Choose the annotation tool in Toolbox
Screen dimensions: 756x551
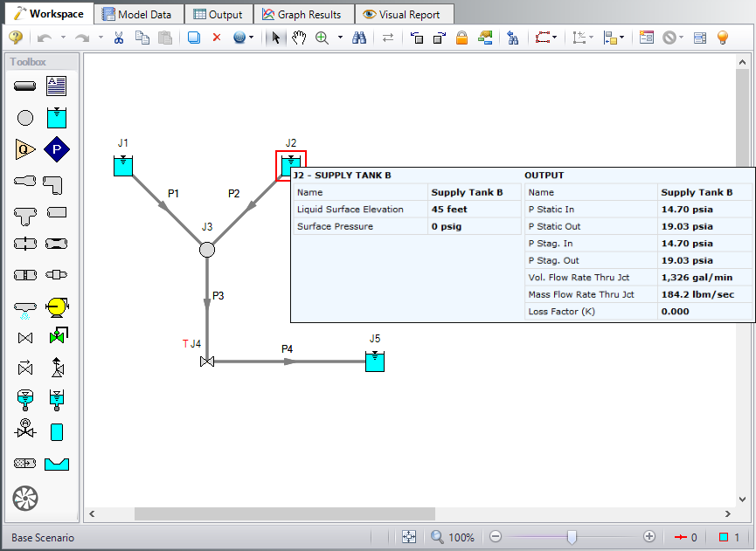point(57,86)
